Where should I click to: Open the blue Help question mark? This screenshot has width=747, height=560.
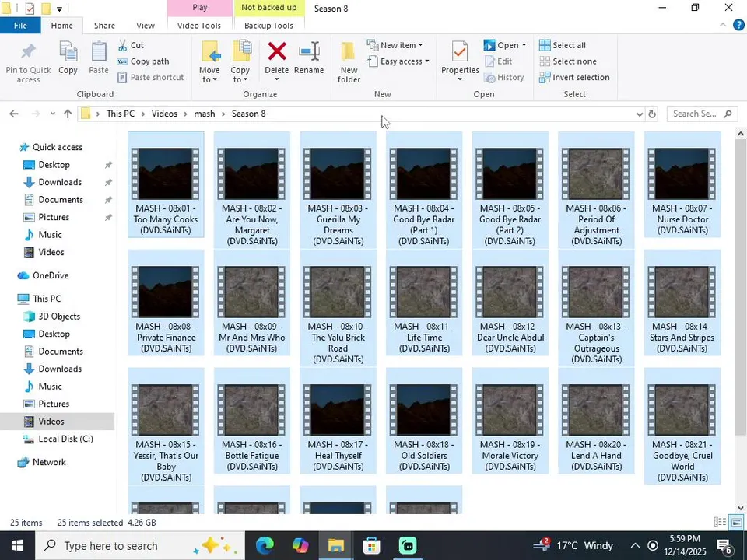coord(738,25)
